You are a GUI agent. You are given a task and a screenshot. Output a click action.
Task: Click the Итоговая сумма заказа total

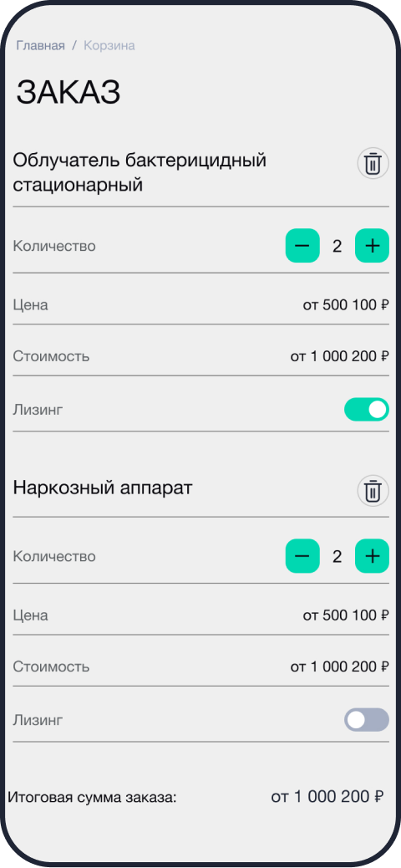(327, 797)
